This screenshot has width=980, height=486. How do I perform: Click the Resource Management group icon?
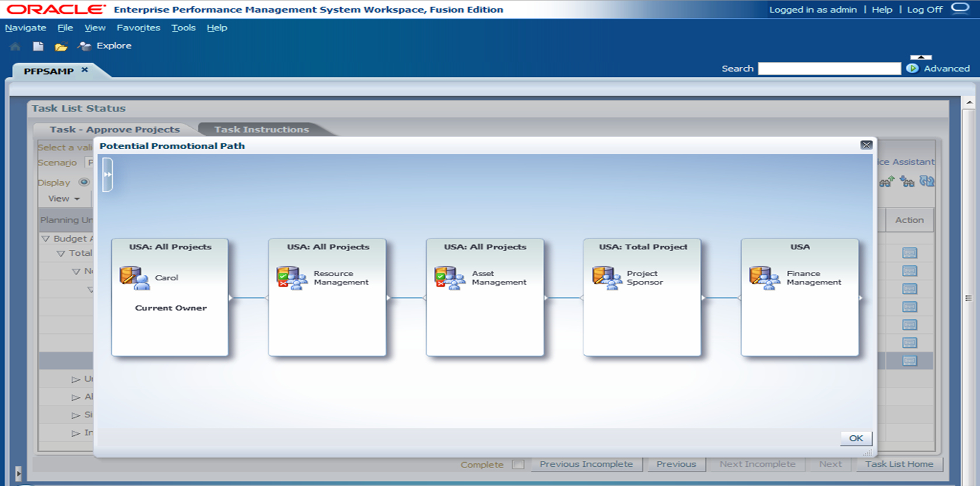coord(292,278)
